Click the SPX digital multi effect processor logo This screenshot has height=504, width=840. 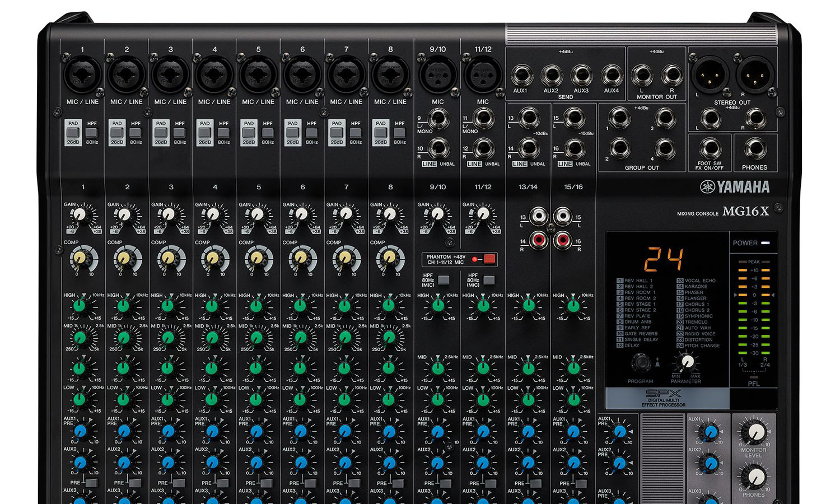coord(664,397)
